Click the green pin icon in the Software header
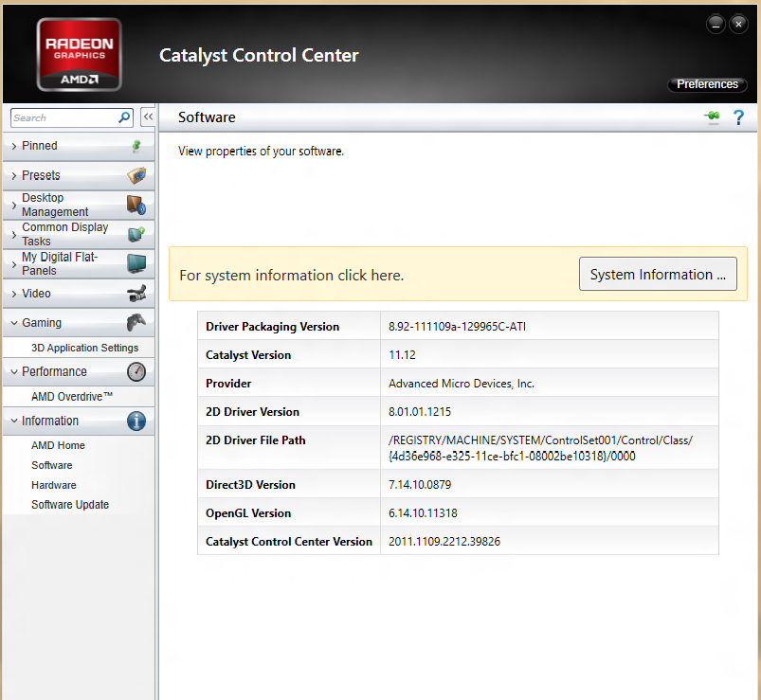 (713, 117)
